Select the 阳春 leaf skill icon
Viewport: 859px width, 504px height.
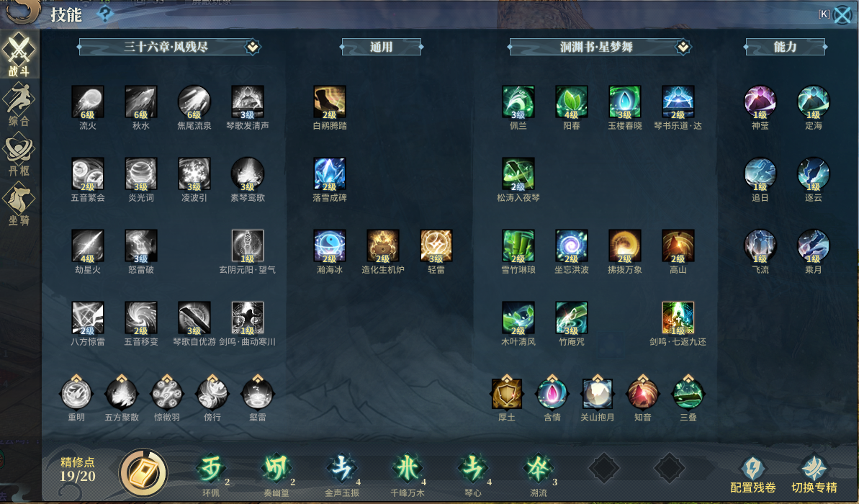coord(572,102)
